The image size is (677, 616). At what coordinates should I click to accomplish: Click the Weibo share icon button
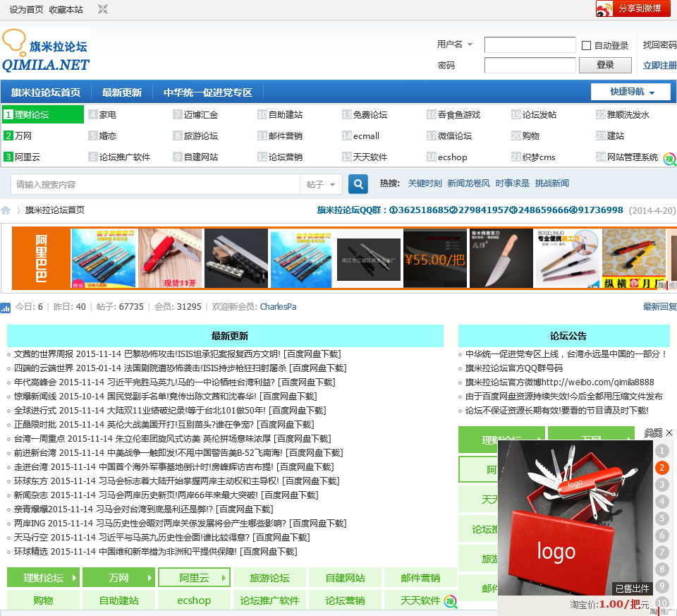(633, 8)
